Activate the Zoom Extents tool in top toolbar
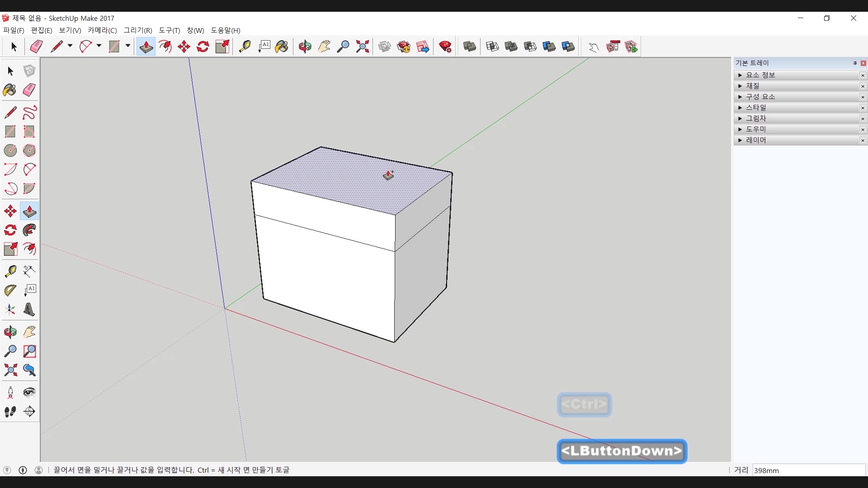868x488 pixels. [x=362, y=47]
